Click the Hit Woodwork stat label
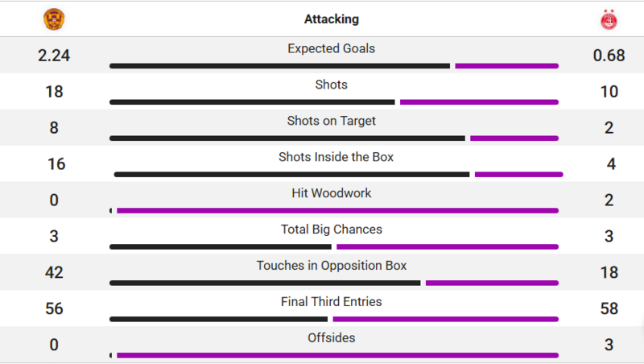This screenshot has height=364, width=644. [332, 193]
